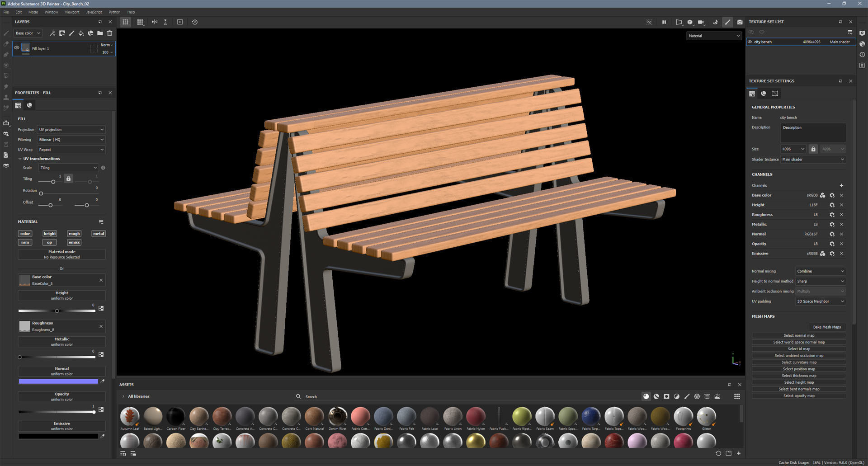The height and width of the screenshot is (466, 868).
Task: Add mask icon in Layers toolbar
Action: coord(62,33)
